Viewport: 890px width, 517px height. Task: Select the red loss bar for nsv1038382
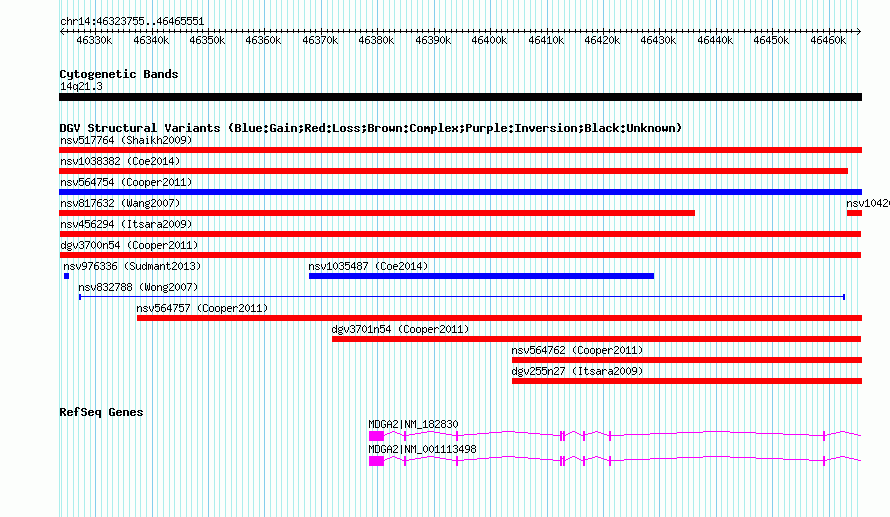pyautogui.click(x=454, y=171)
